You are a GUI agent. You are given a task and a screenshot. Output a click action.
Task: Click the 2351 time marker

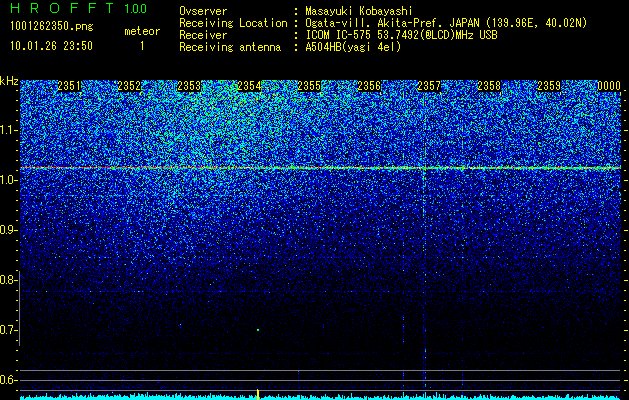pyautogui.click(x=69, y=86)
